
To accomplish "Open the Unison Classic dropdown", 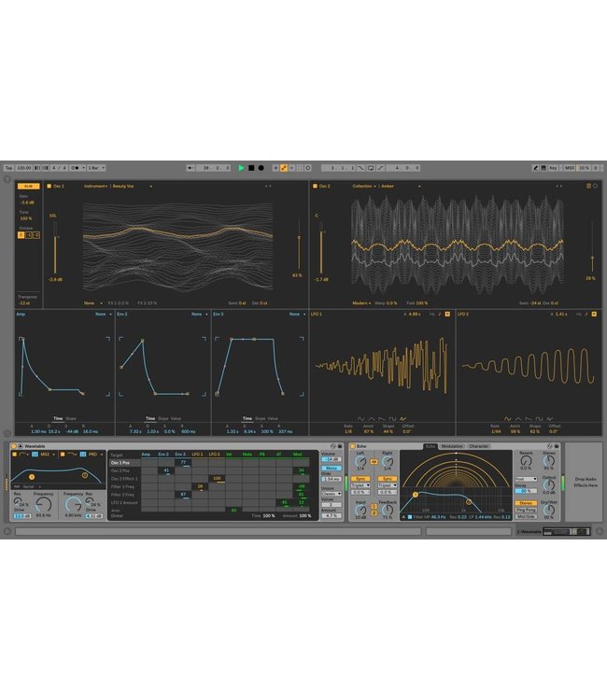I will pyautogui.click(x=332, y=494).
